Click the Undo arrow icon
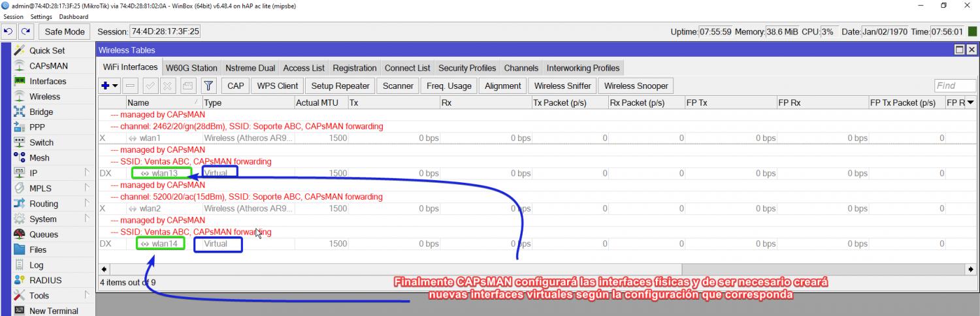The image size is (980, 316). tap(10, 31)
